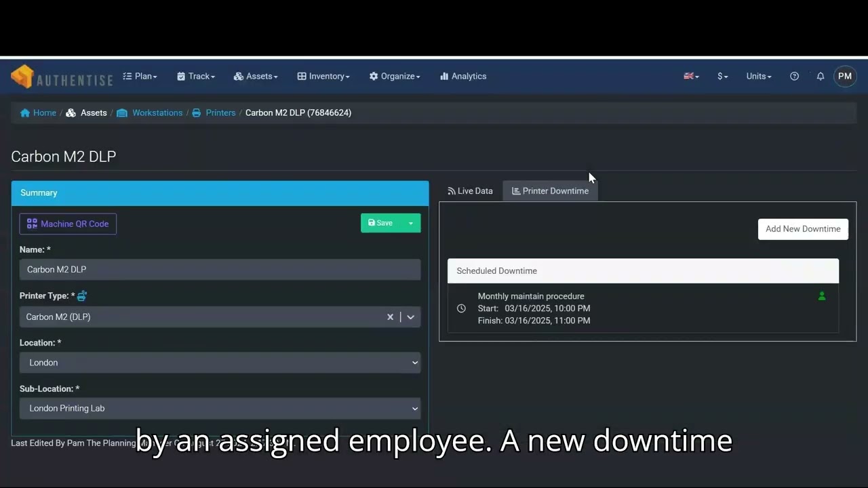
Task: Click the green assigned user icon
Action: coord(822,296)
